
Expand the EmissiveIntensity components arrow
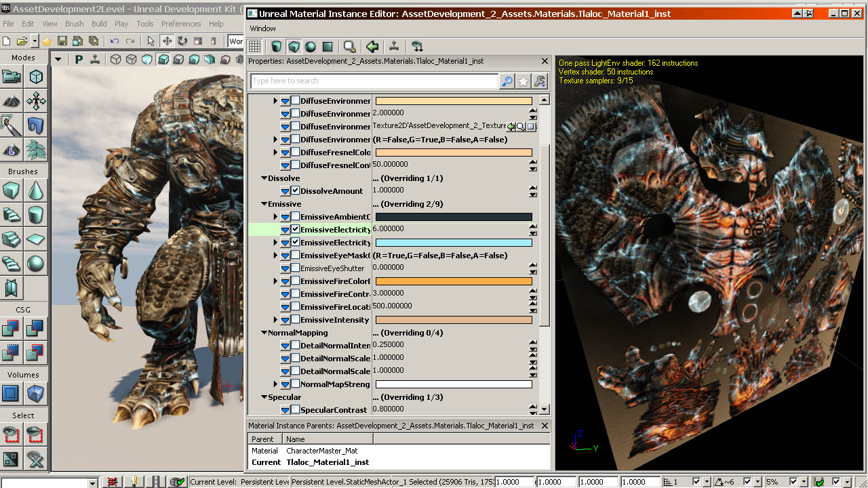pos(275,320)
